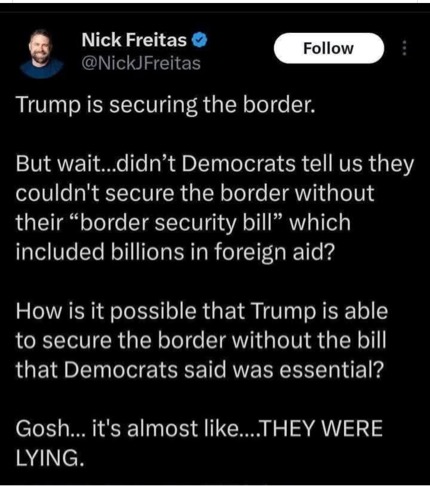Click the capitalized words 'THEY WERE'
The width and height of the screenshot is (430, 486).
click(322, 429)
